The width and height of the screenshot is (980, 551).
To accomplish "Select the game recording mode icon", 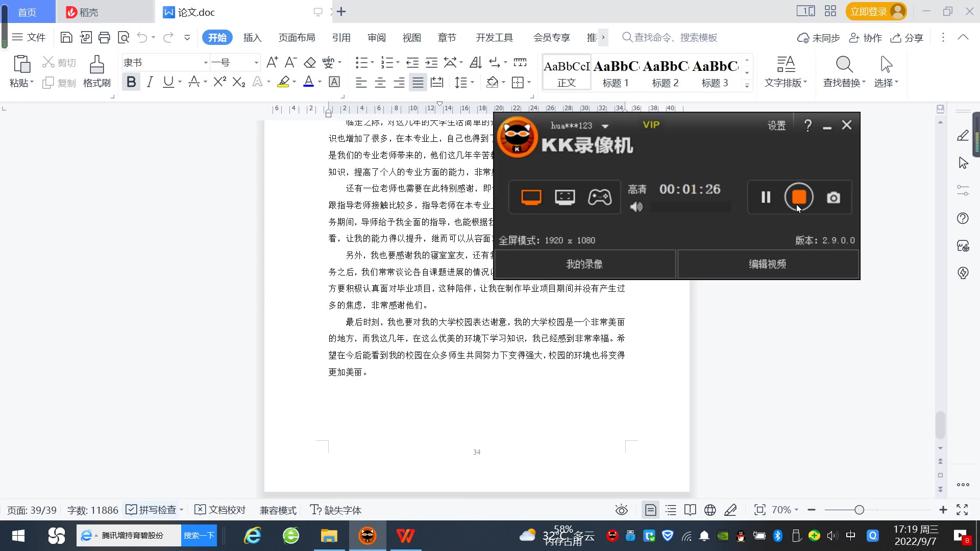I will (599, 197).
